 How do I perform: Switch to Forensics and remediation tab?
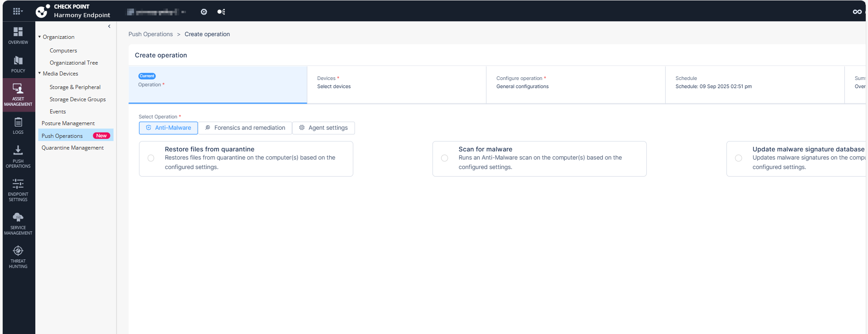click(x=245, y=128)
